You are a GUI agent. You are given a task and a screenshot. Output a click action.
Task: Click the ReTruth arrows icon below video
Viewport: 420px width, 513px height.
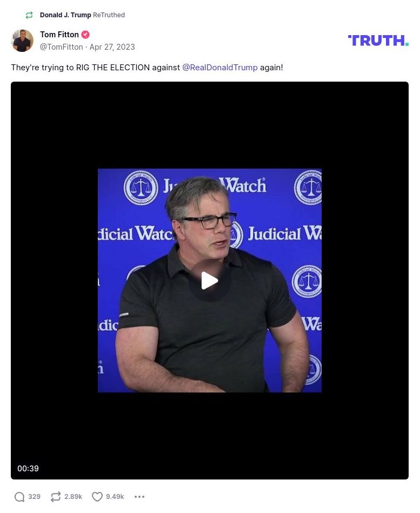coord(56,497)
